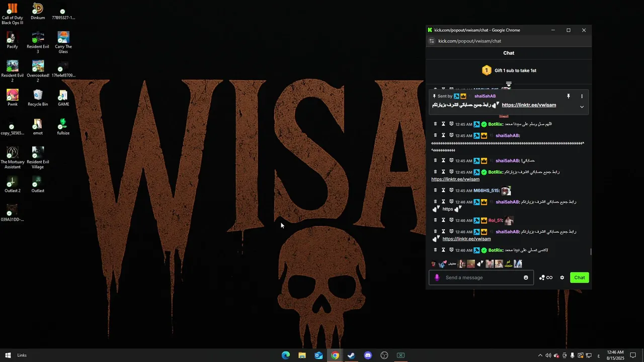Collapse the pinned message chevron

[582, 107]
